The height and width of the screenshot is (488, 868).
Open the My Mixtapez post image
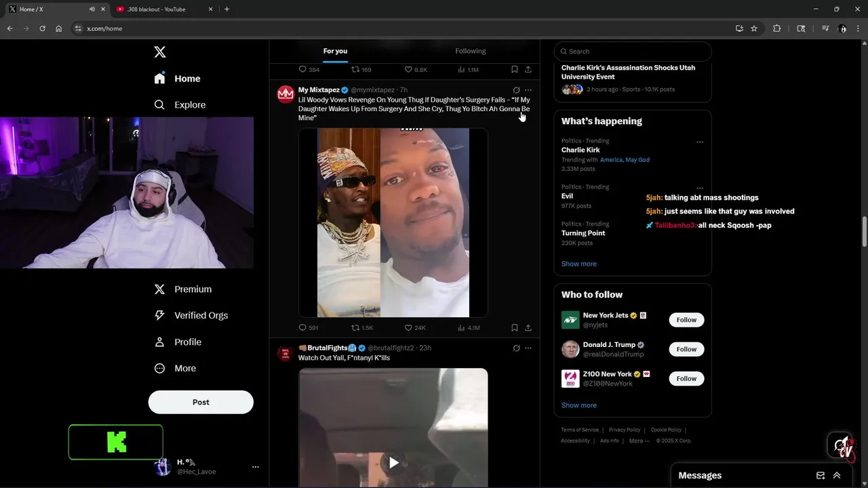pyautogui.click(x=393, y=222)
